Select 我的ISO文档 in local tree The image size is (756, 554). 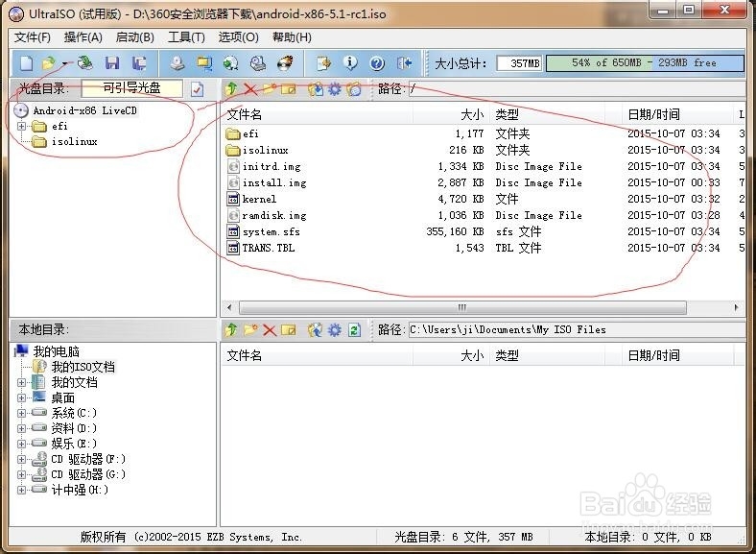[83, 367]
